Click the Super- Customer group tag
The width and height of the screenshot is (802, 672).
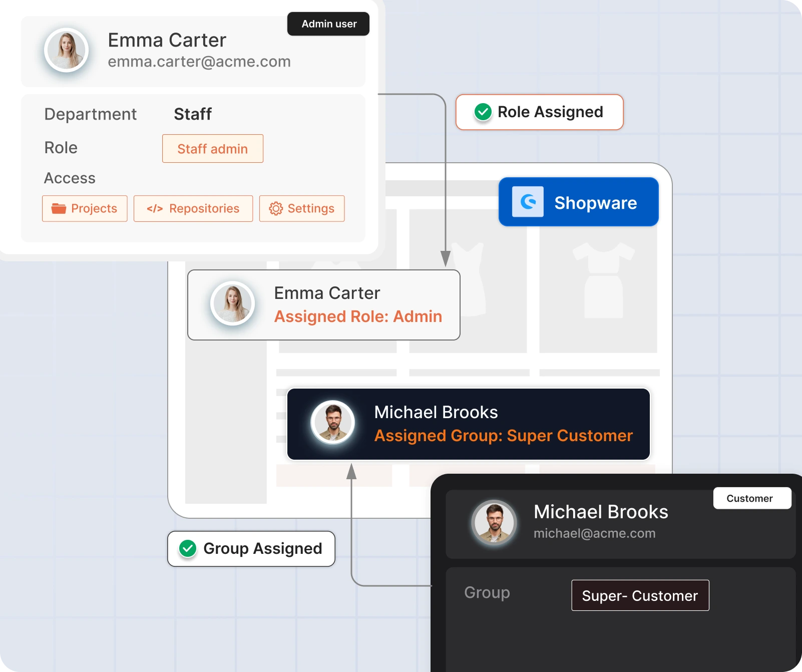tap(640, 595)
